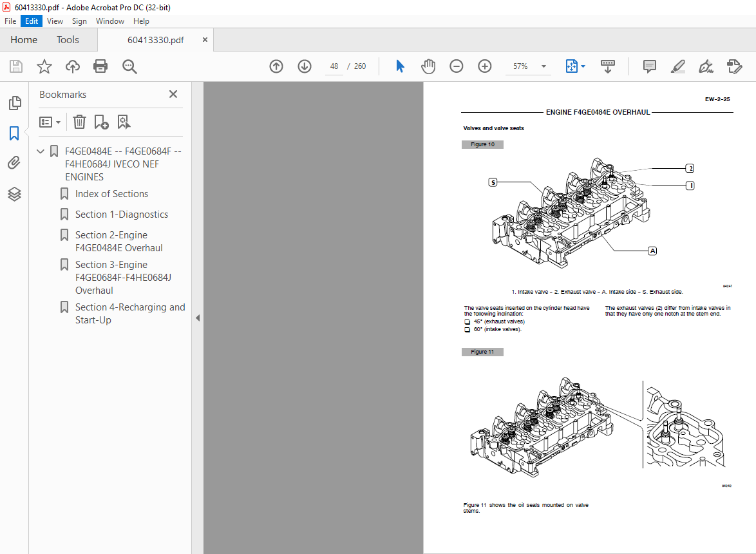Click the Fit page width icon
The image size is (756, 554).
pyautogui.click(x=571, y=66)
